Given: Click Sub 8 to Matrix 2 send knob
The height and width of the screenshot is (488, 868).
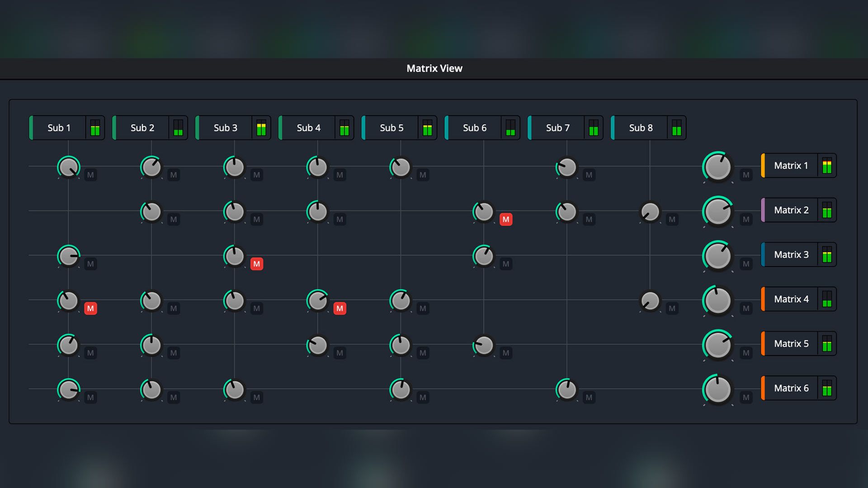Looking at the screenshot, I should (650, 212).
